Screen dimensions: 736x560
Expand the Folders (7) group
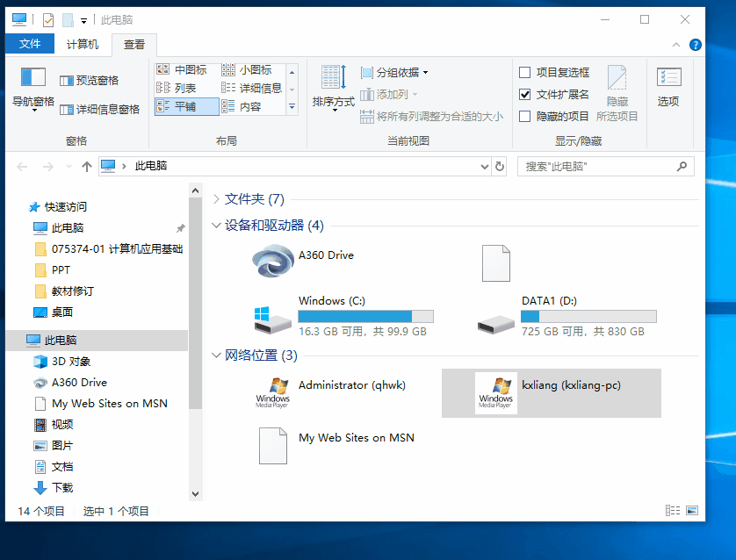[216, 199]
